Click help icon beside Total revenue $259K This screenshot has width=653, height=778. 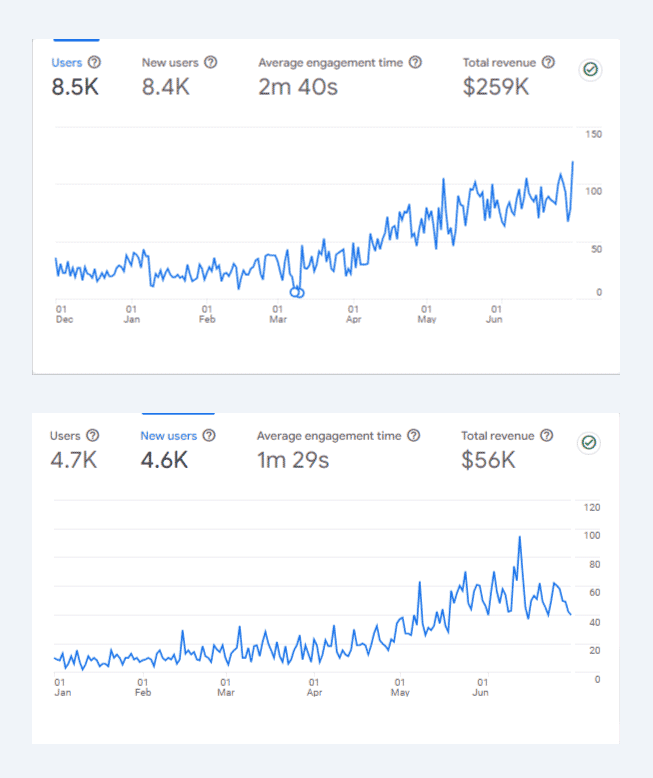(548, 62)
